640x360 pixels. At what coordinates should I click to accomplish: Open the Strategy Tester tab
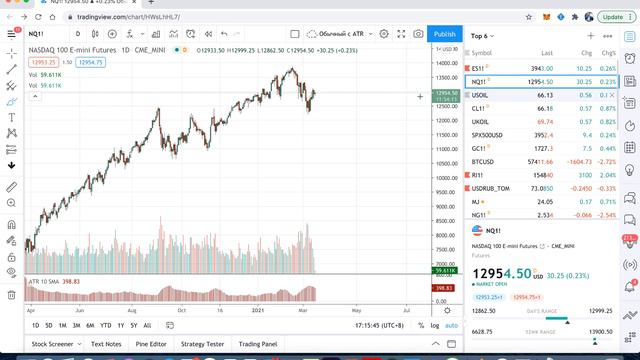[x=202, y=344]
